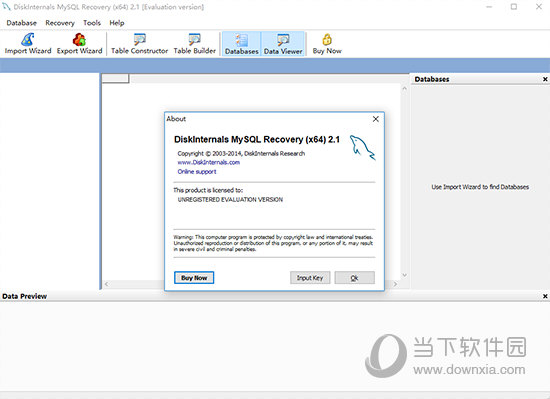Click the 'DiskInternals MySQL Recovery (x64) 2.1' heading

pyautogui.click(x=257, y=140)
